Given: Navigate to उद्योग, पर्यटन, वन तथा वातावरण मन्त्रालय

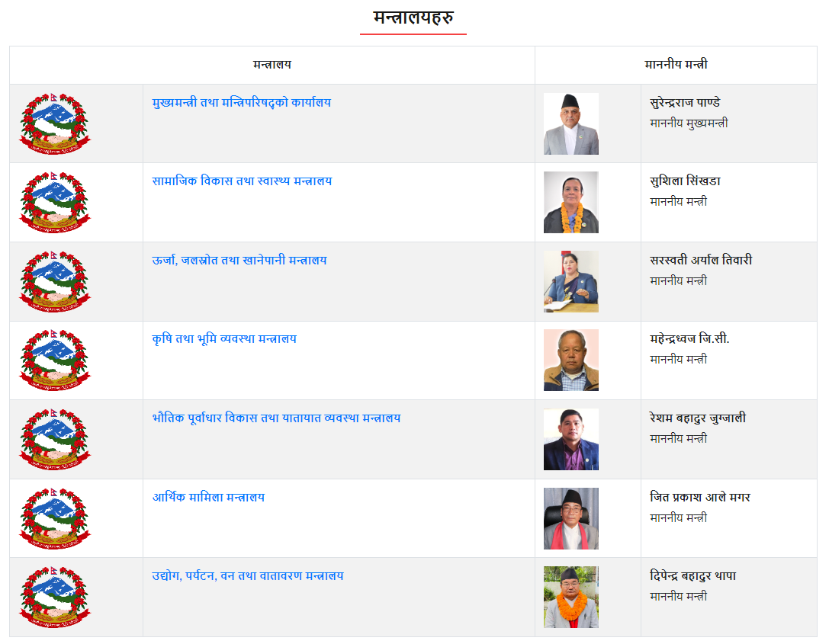Looking at the screenshot, I should coord(247,576).
